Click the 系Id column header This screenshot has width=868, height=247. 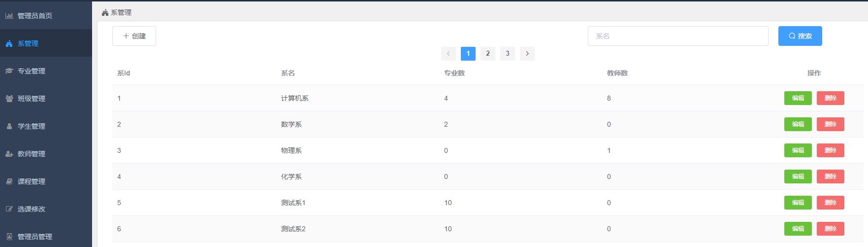(x=124, y=73)
